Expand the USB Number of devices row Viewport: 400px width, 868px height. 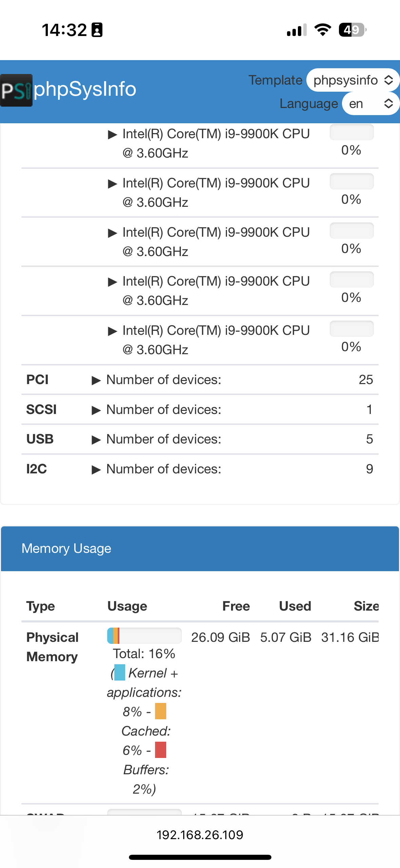(x=200, y=439)
